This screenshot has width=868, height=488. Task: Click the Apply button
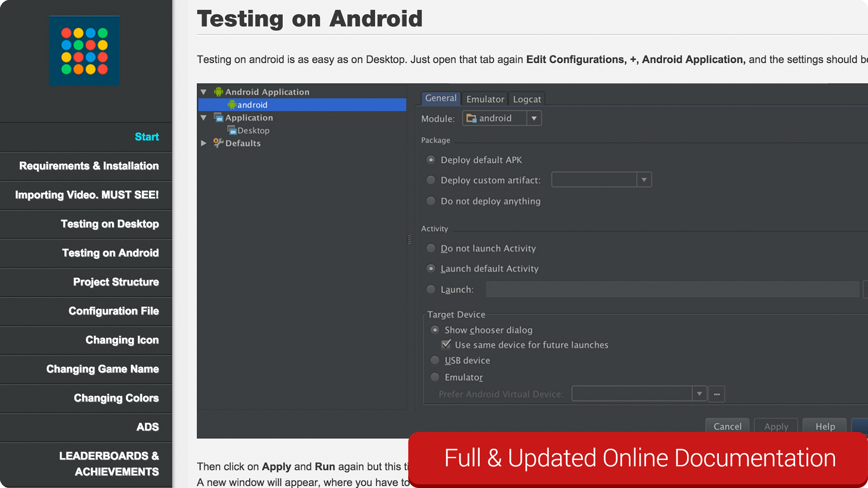(776, 426)
